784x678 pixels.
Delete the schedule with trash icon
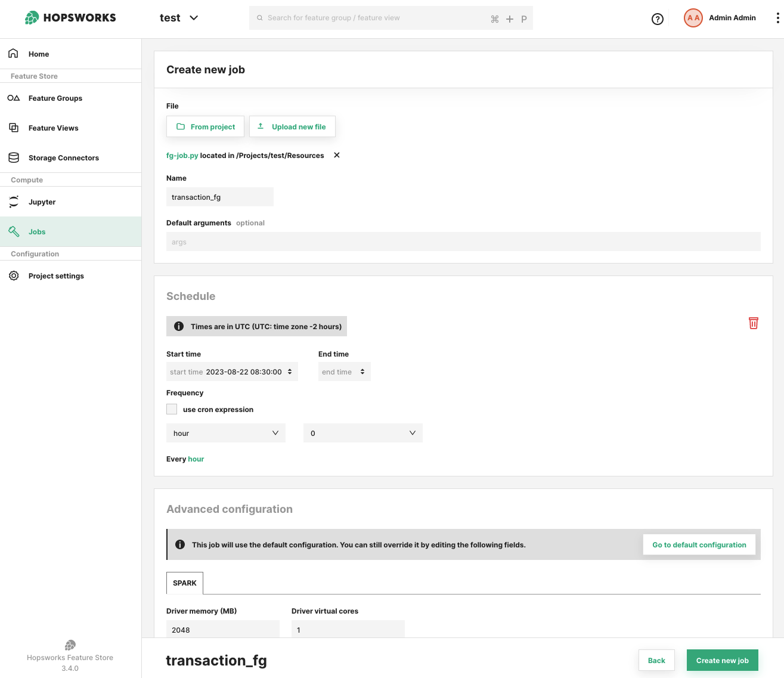[753, 323]
